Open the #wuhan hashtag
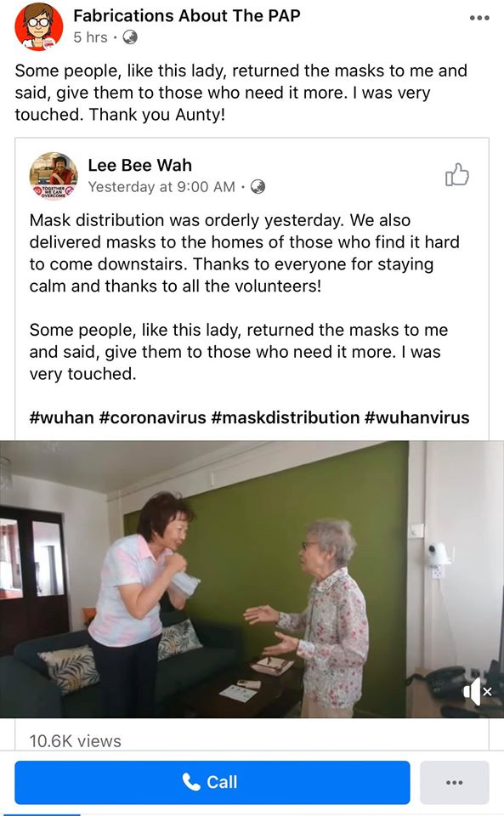504x816 pixels. pyautogui.click(x=62, y=417)
